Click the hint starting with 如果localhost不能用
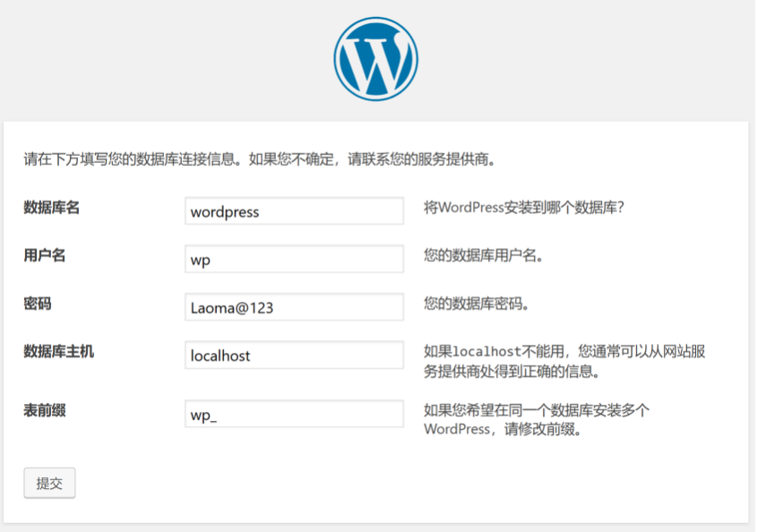 pos(564,361)
